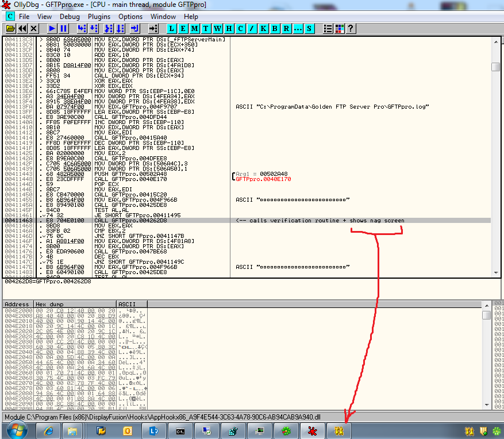Open the Log window with the L button
Screen dimensions: 504x439
172,29
